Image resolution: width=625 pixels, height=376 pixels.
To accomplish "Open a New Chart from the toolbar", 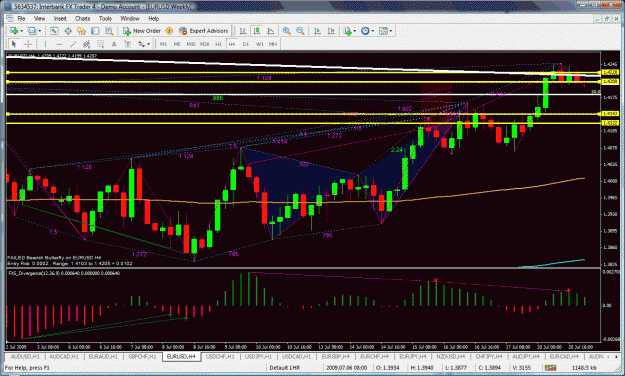I will (14, 31).
